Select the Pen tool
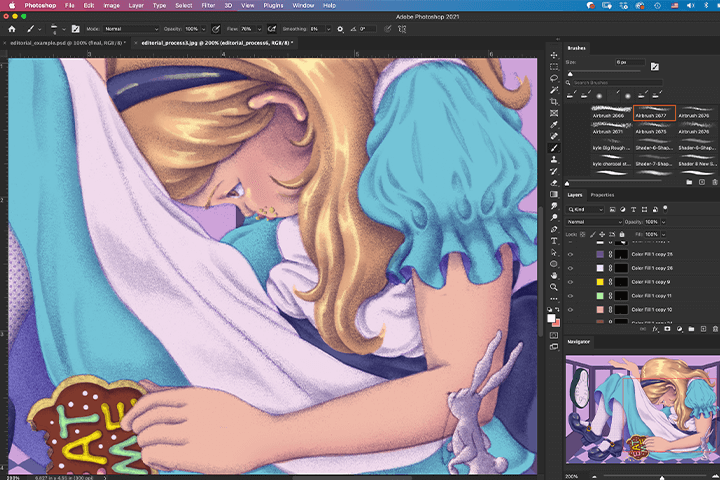The image size is (720, 480). 554,229
